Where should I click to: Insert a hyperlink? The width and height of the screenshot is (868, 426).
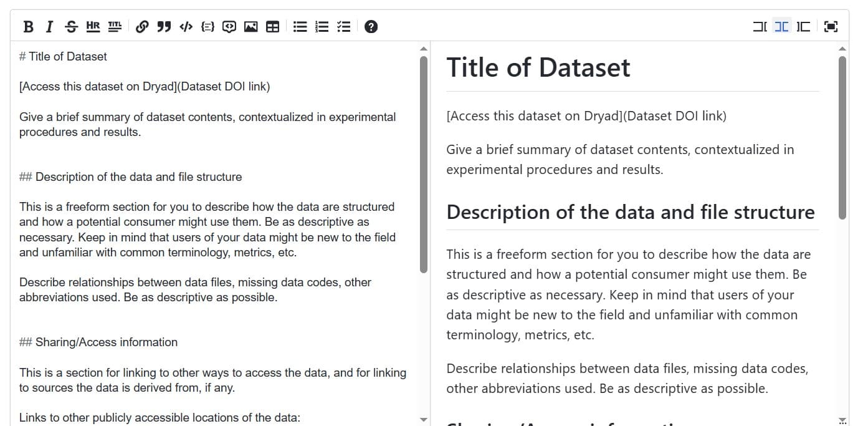pos(142,26)
